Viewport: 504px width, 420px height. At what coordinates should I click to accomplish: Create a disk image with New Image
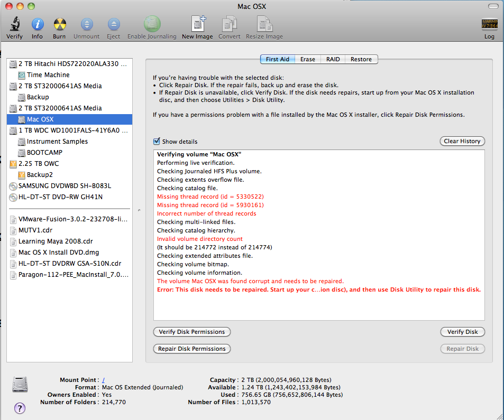[198, 24]
